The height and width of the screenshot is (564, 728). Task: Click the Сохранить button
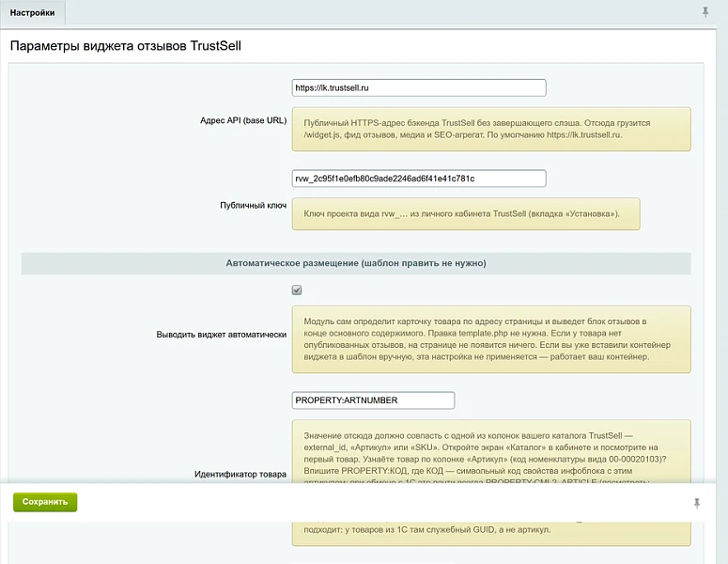point(45,502)
